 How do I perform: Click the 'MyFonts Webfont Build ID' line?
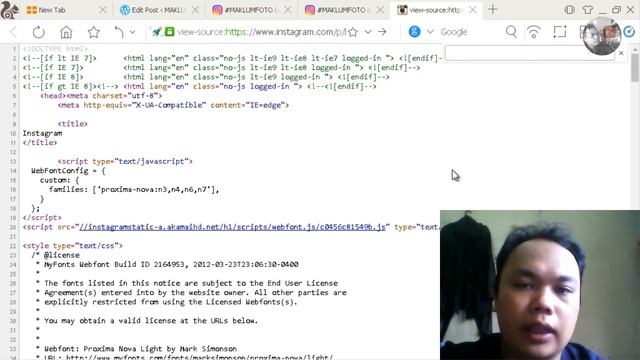point(167,264)
